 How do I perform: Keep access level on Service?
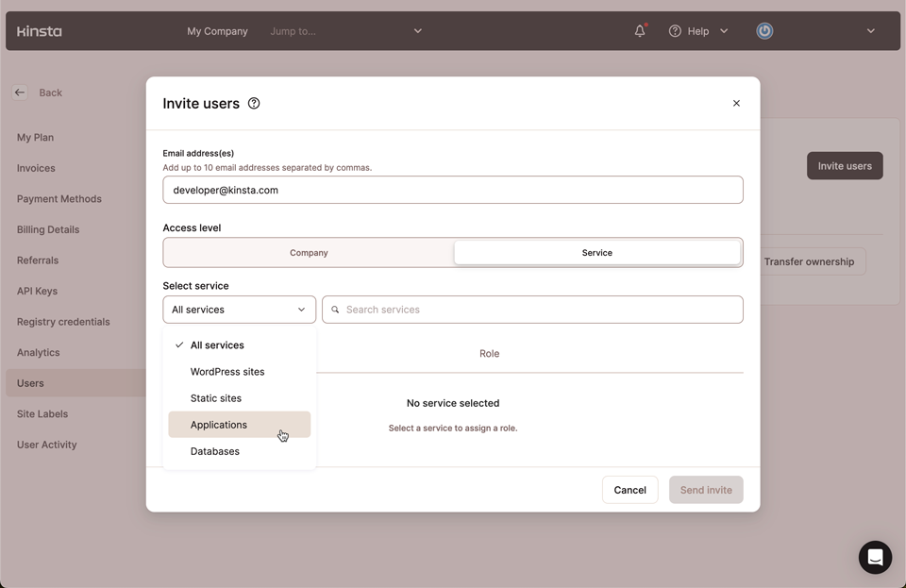596,252
